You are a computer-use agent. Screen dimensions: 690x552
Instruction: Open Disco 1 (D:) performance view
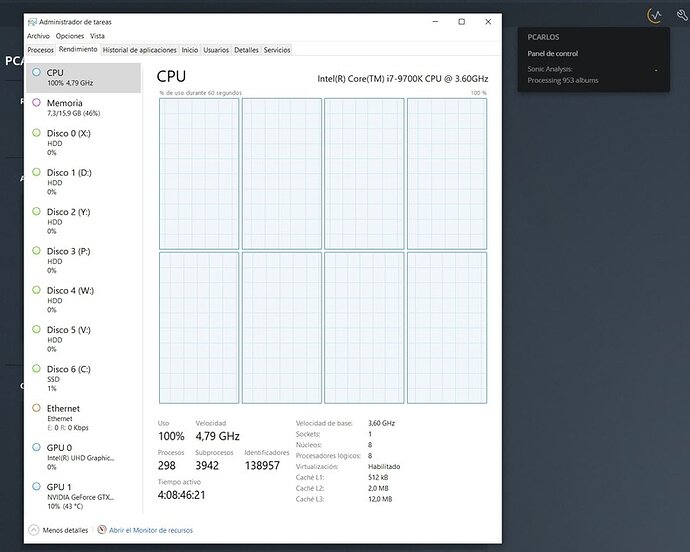click(x=83, y=182)
